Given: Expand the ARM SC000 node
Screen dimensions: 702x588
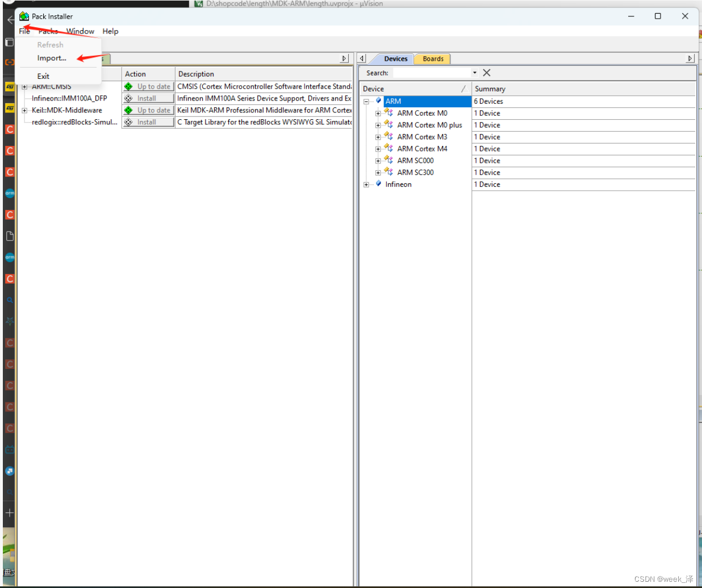Looking at the screenshot, I should point(378,161).
